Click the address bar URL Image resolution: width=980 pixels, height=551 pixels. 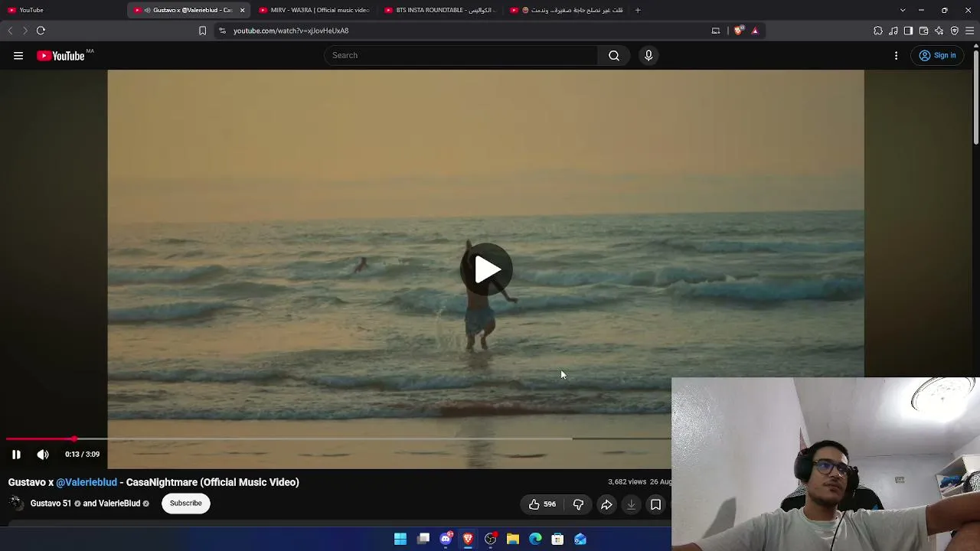point(291,31)
